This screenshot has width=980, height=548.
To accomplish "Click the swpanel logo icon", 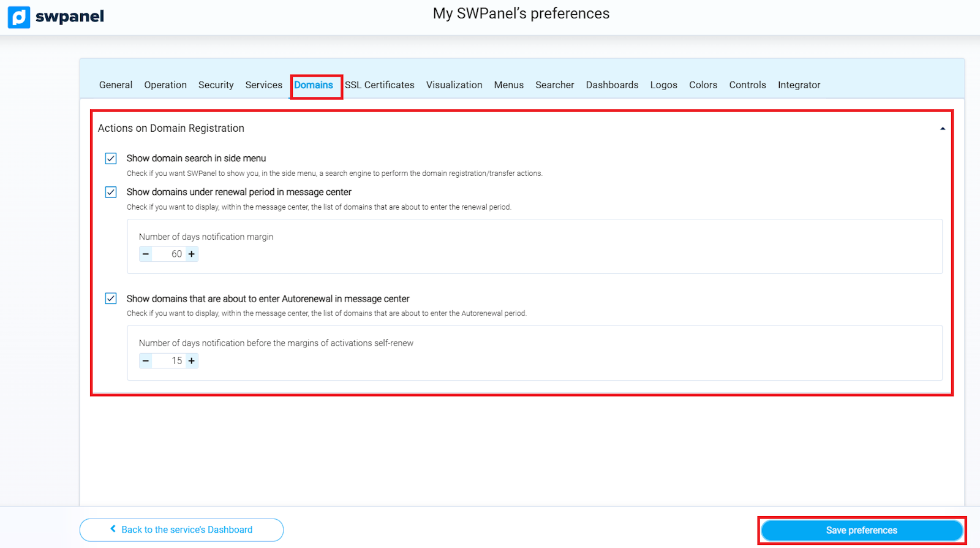I will [19, 17].
